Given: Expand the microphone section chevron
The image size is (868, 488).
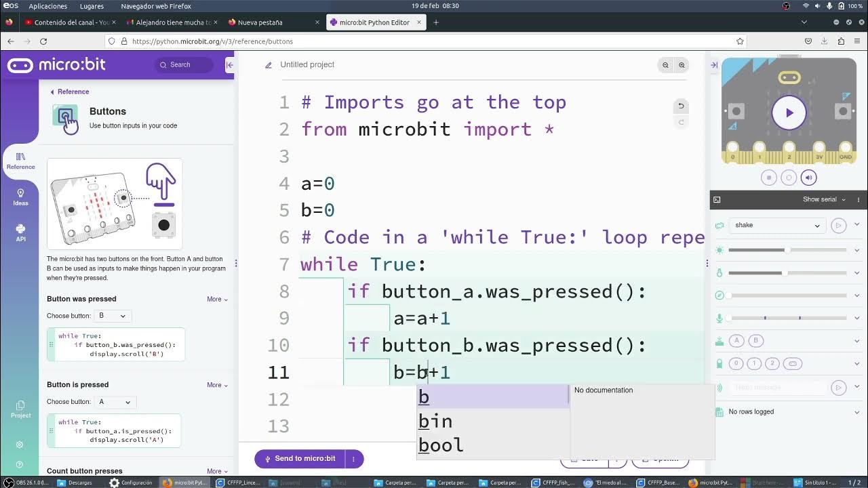Looking at the screenshot, I should point(857,318).
